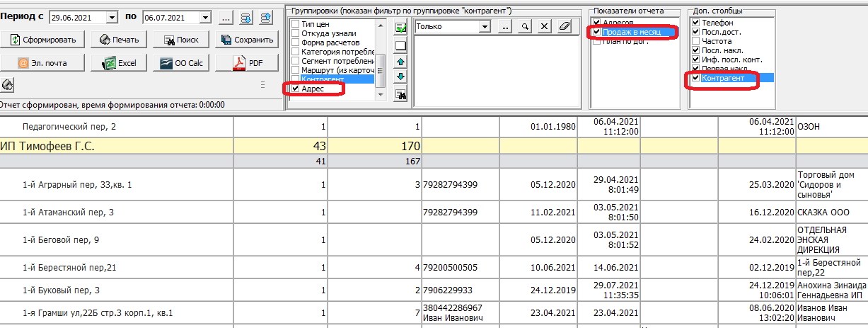Toggle the Адрес grouping checkbox
This screenshot has height=328, width=868.
pos(296,89)
